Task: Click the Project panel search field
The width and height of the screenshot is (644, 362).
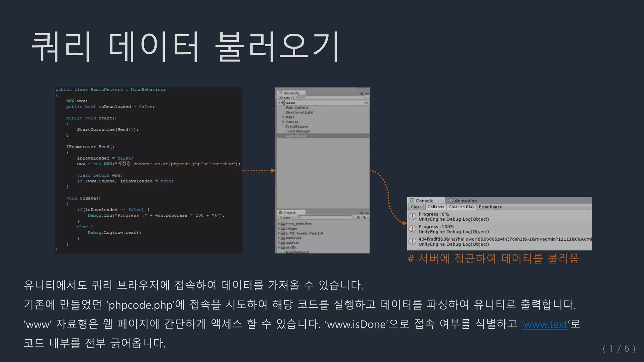Action: [x=325, y=217]
